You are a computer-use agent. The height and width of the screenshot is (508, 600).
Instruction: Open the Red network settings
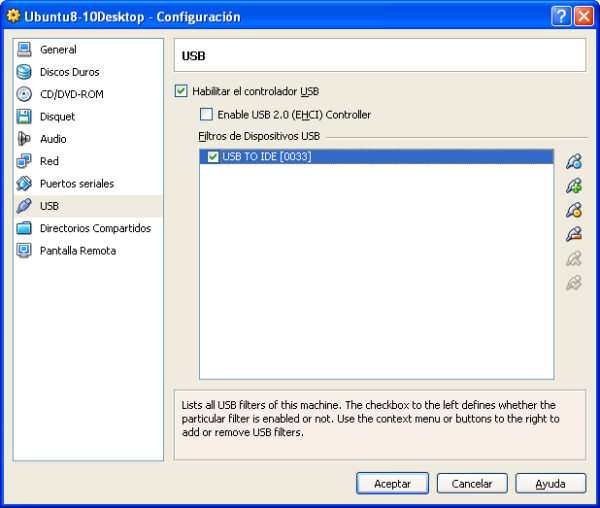coord(49,161)
